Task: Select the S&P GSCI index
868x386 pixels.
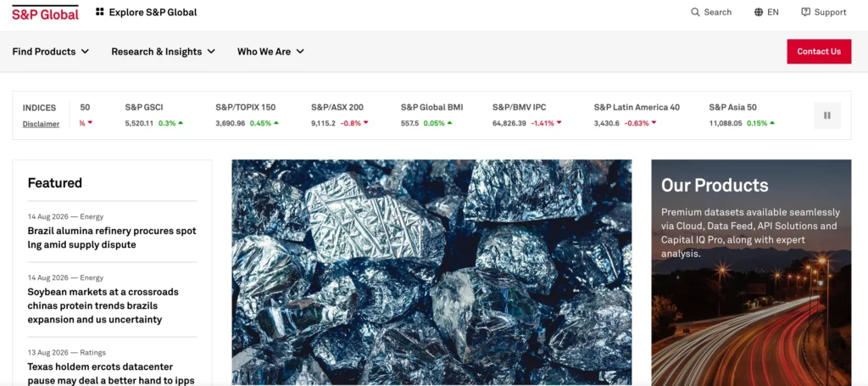Action: 144,108
